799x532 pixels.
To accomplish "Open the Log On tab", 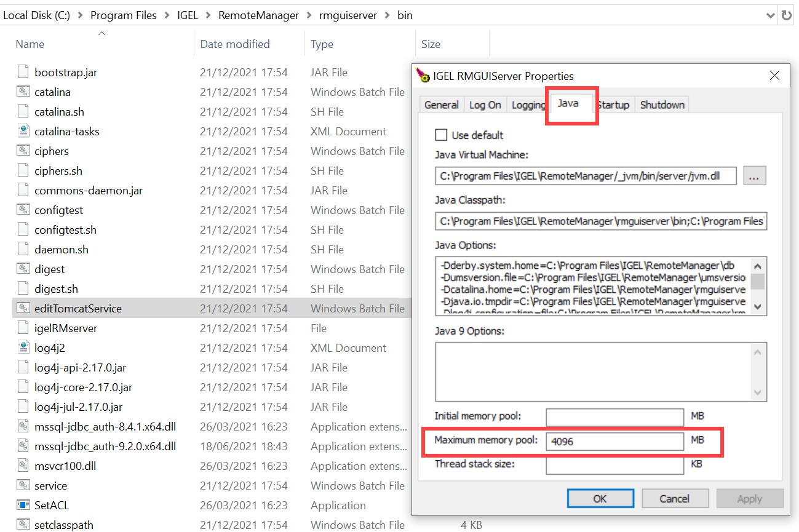I will (485, 105).
